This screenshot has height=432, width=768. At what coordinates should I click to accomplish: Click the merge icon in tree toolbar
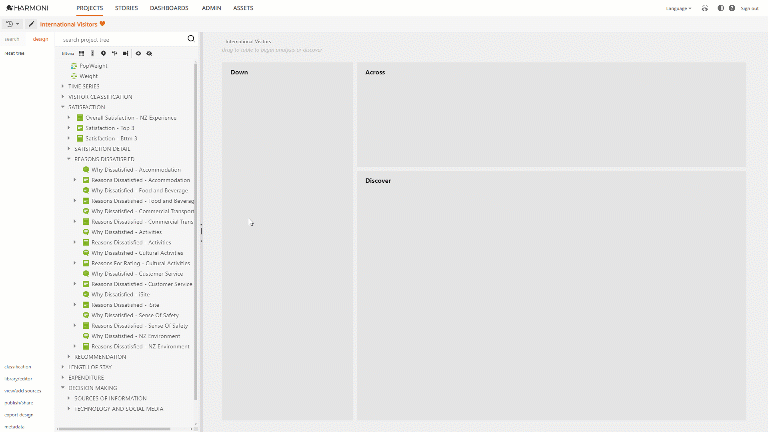click(x=125, y=53)
